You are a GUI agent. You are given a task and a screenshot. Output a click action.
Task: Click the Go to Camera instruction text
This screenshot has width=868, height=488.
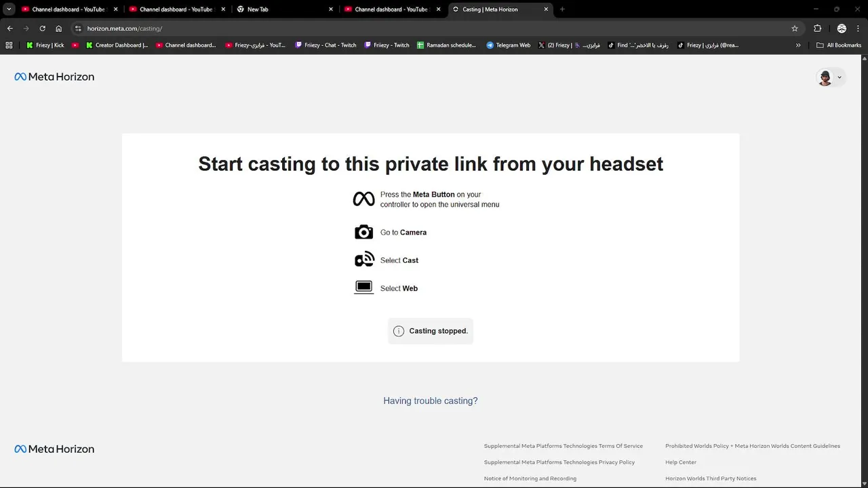click(403, 232)
